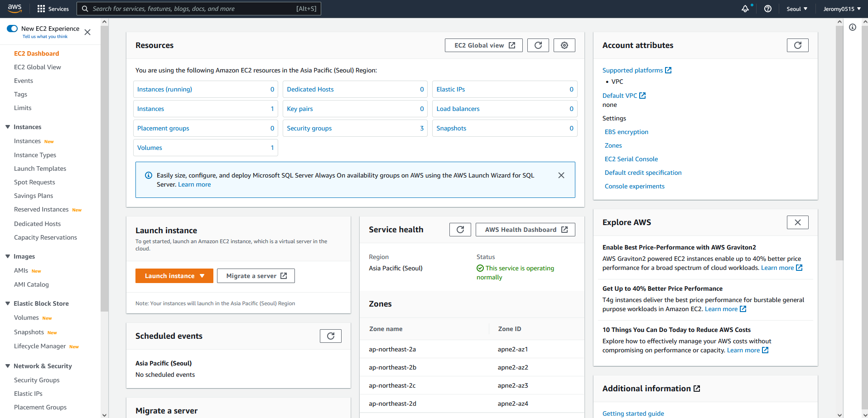The width and height of the screenshot is (868, 418).
Task: Click the EC2 Global view button
Action: (x=484, y=45)
